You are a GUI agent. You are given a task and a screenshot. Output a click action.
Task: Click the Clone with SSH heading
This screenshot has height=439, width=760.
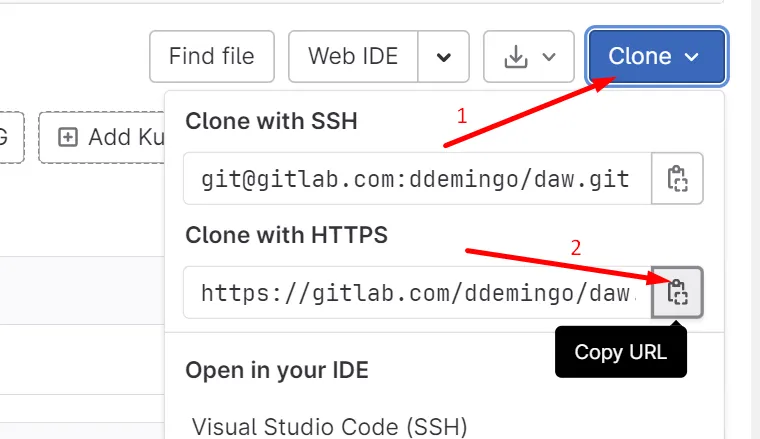(271, 122)
